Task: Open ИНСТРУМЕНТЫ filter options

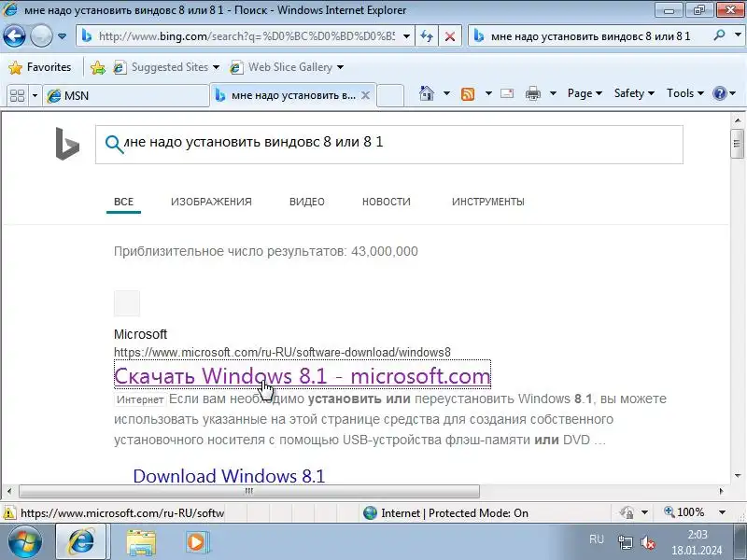Action: [x=487, y=202]
